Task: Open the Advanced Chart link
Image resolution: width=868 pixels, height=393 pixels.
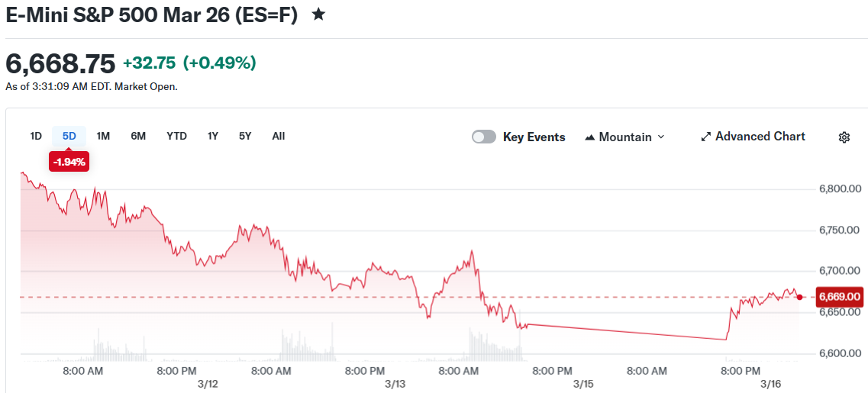Action: 760,137
